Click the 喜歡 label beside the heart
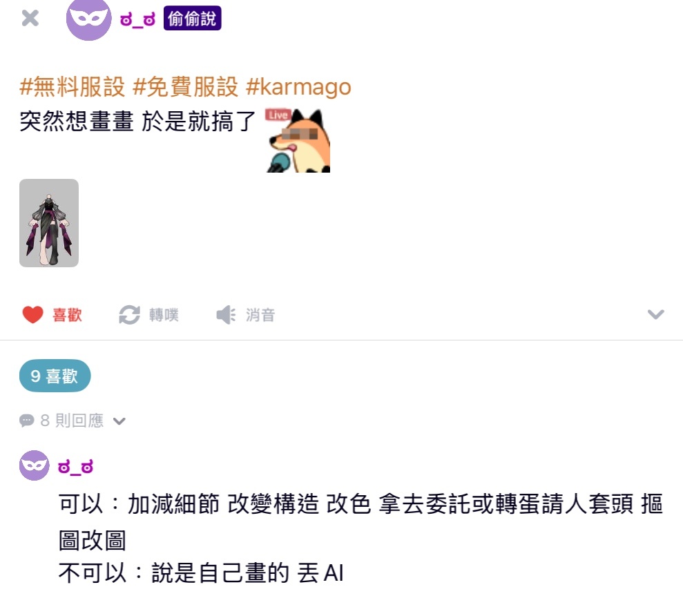This screenshot has width=683, height=616. [67, 314]
